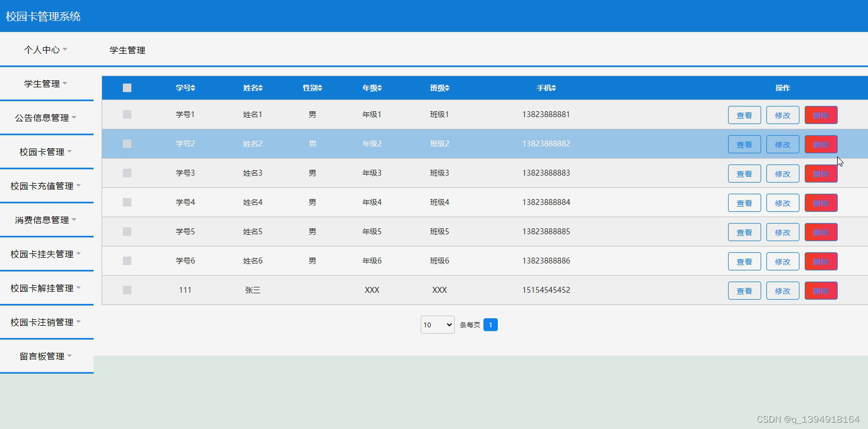868x429 pixels.
Task: Expand the 个人中心 sidebar menu
Action: [47, 49]
